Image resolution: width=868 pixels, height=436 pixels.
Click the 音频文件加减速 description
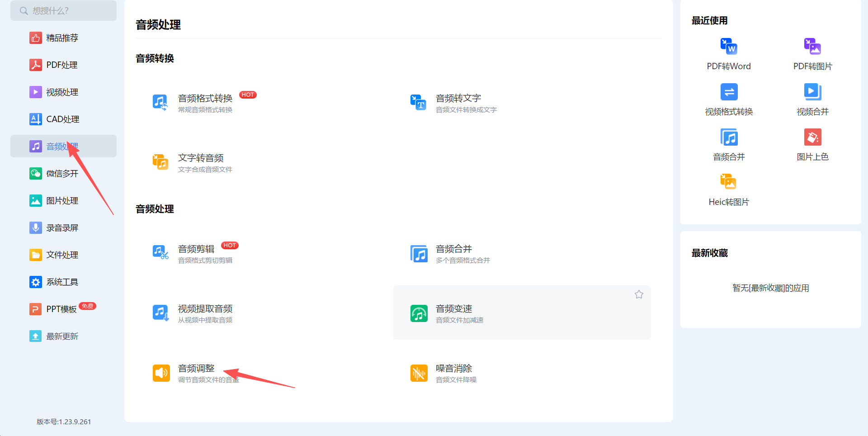(x=460, y=320)
